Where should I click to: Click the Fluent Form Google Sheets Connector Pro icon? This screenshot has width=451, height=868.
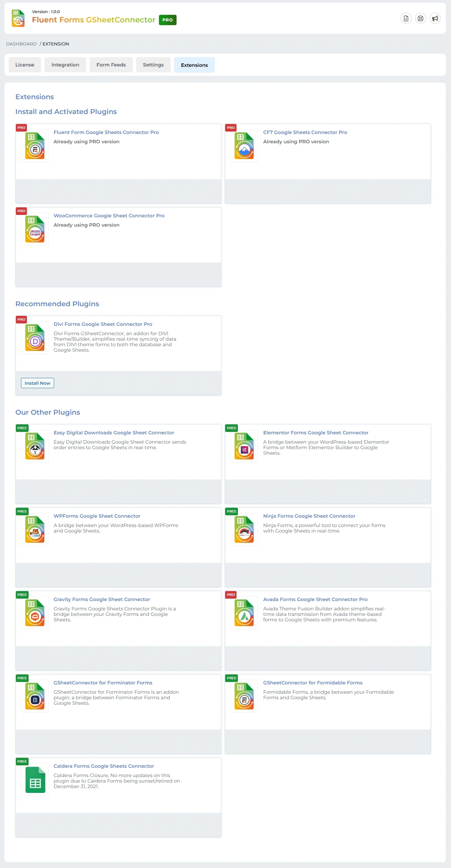point(35,146)
